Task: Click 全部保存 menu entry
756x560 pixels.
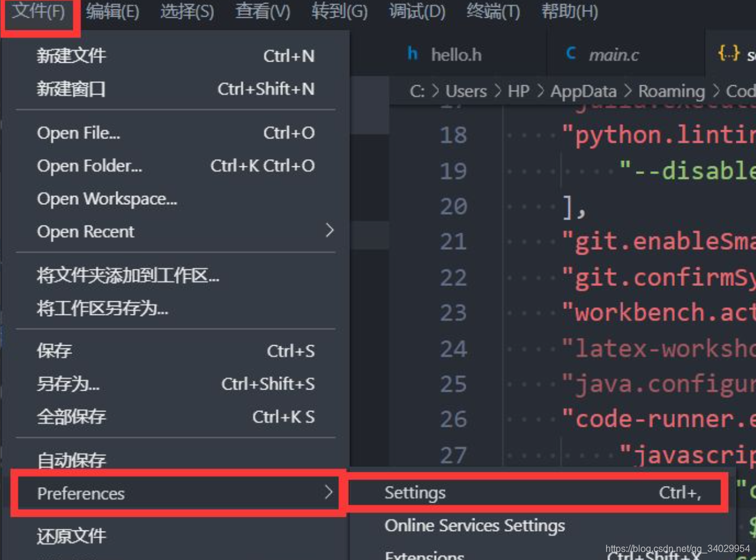Action: click(x=175, y=417)
